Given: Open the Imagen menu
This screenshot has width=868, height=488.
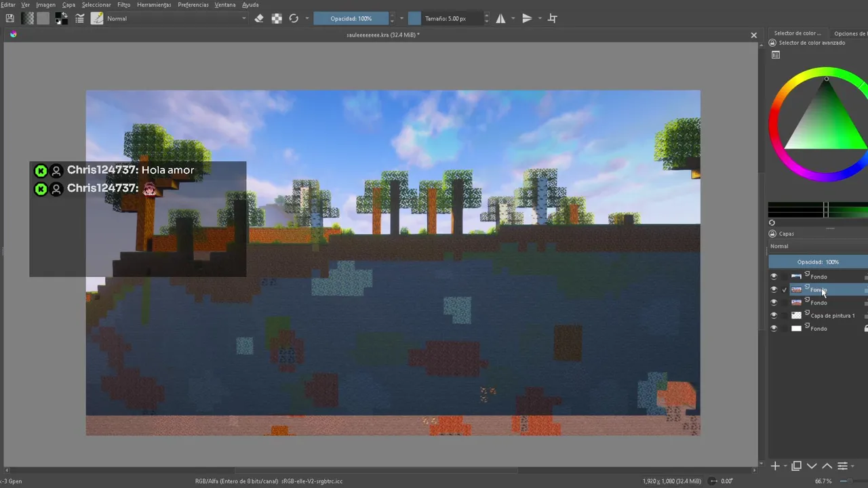Looking at the screenshot, I should point(45,5).
